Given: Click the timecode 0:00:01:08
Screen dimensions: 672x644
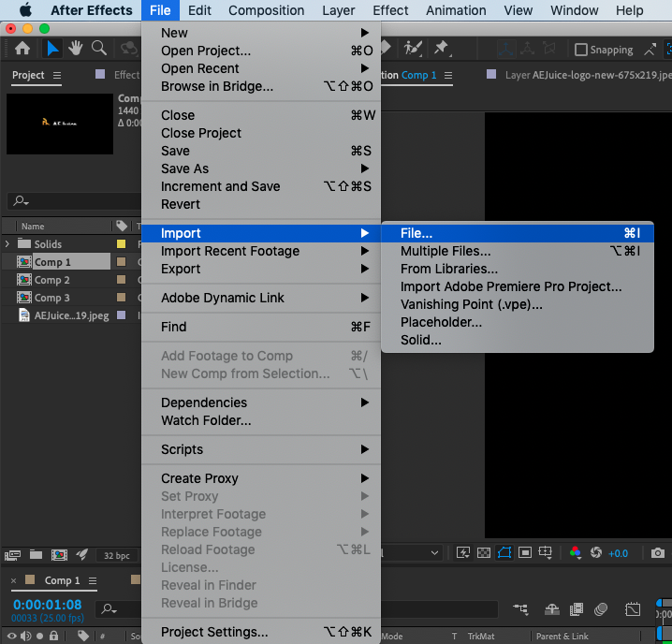Looking at the screenshot, I should tap(47, 605).
